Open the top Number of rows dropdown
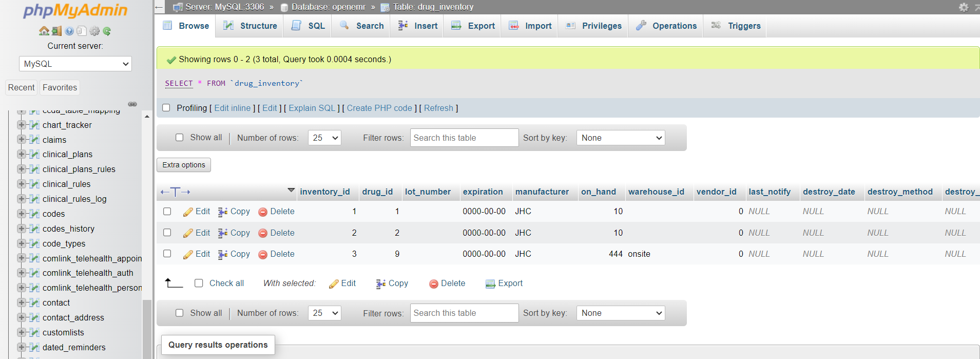980x359 pixels. tap(324, 138)
